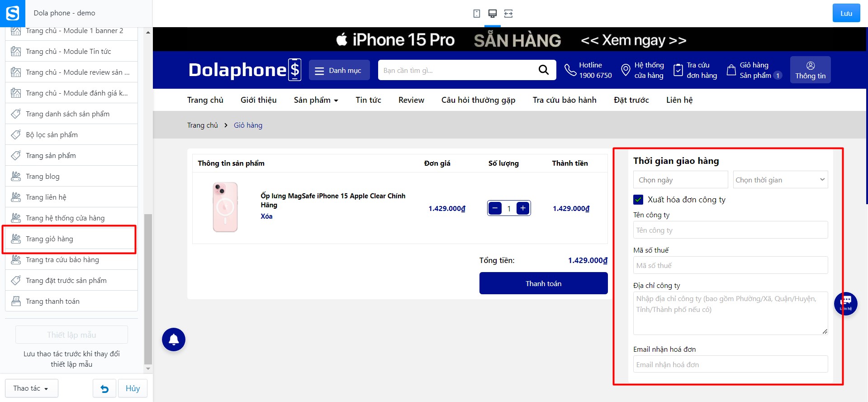The width and height of the screenshot is (868, 402).
Task: Click the iPhone case product thumbnail
Action: (225, 207)
